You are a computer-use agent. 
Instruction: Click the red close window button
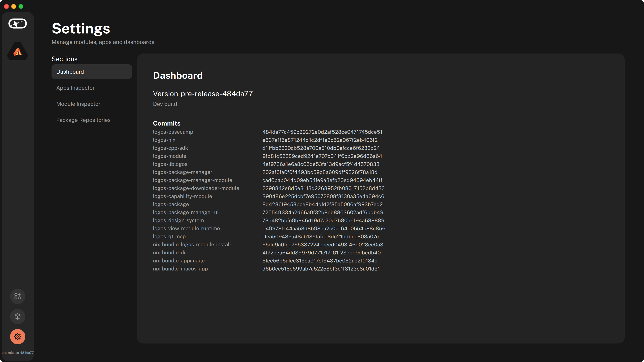[6, 6]
